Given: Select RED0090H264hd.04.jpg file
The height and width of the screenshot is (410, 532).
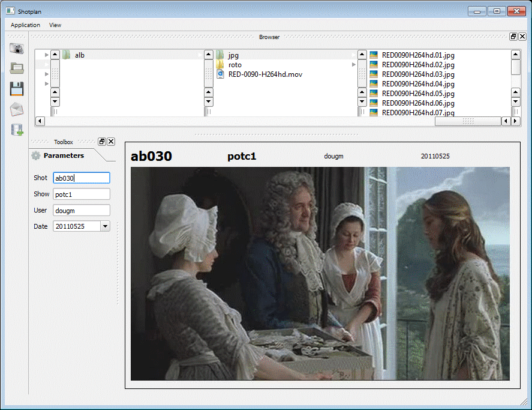Looking at the screenshot, I should tap(418, 84).
